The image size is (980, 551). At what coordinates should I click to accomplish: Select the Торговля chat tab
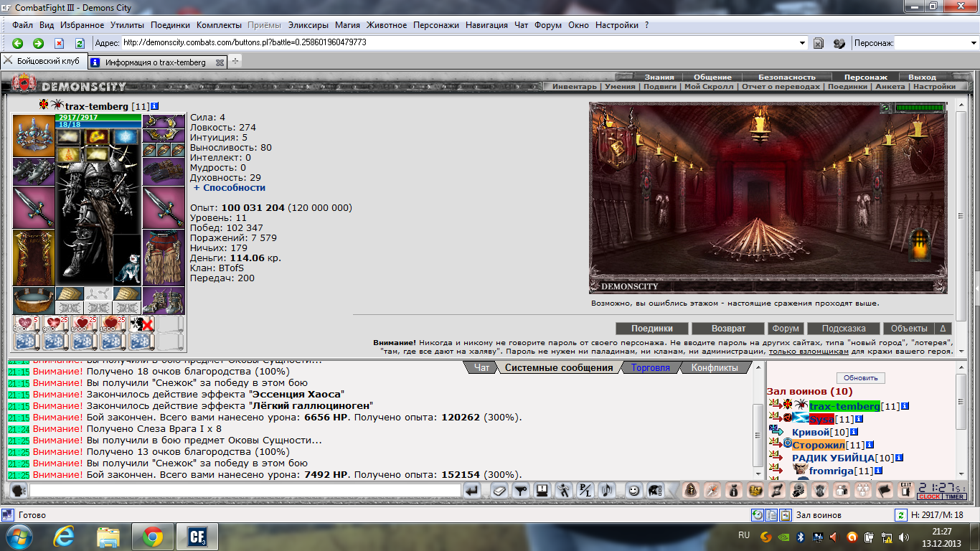651,367
